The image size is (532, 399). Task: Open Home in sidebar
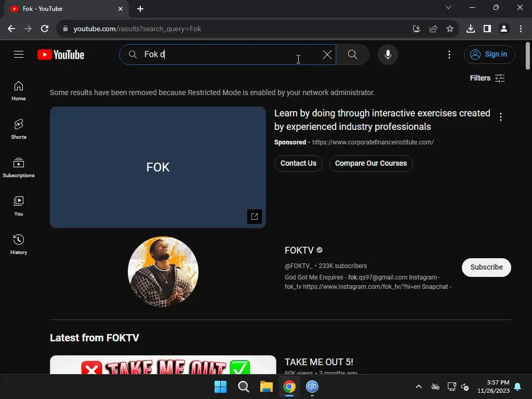point(19,91)
